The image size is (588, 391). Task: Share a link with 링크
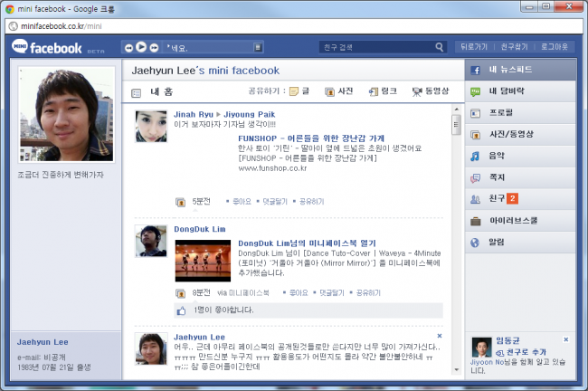(x=383, y=91)
